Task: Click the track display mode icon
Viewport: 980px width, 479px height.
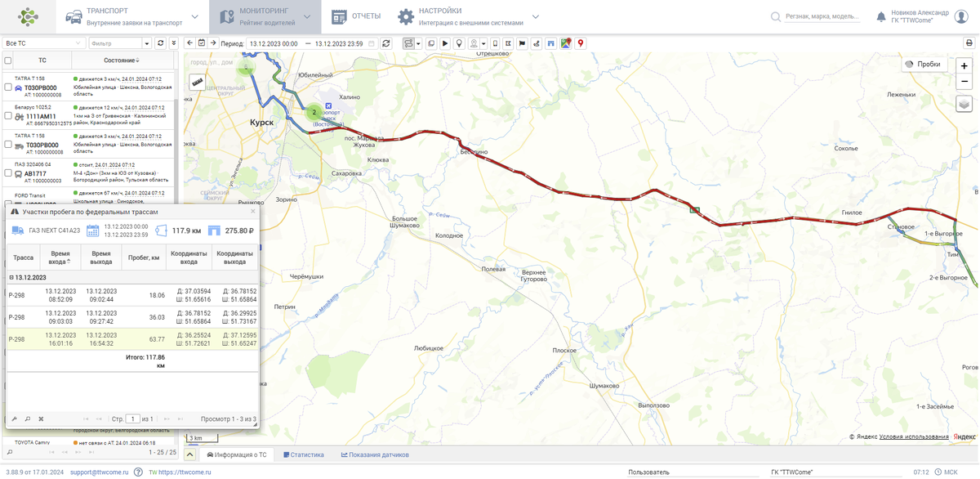Action: coord(408,43)
